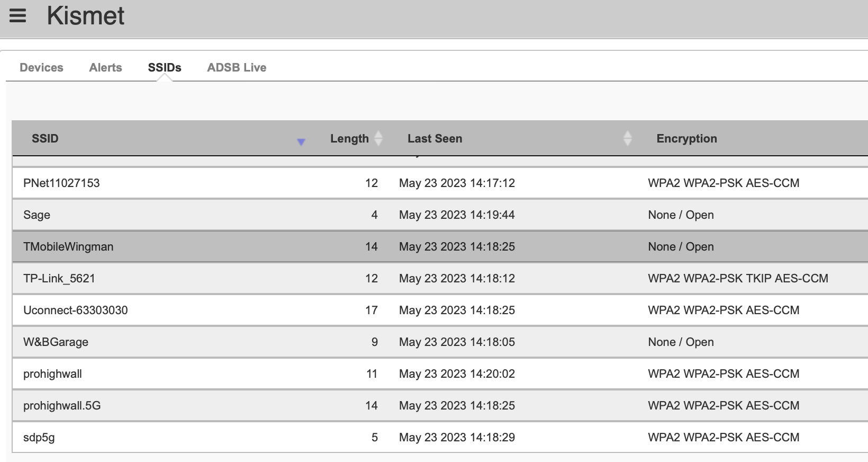Viewport: 868px width, 462px height.
Task: Click Sage's None / Open encryption
Action: tap(681, 215)
